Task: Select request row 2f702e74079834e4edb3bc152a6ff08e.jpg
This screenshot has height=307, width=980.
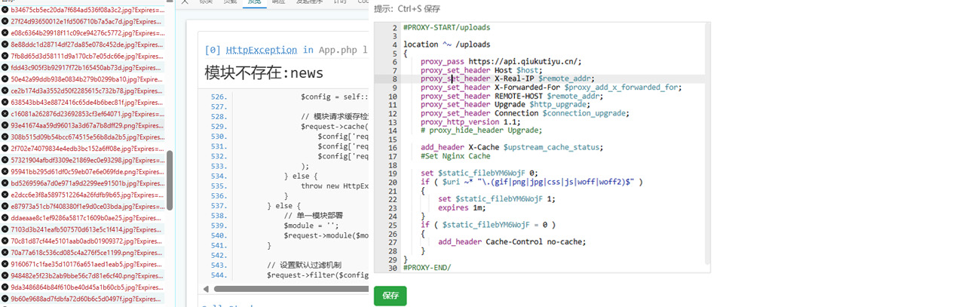Action: point(81,149)
